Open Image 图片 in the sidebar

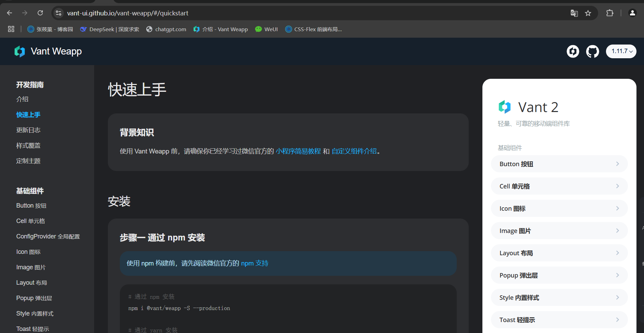[31, 267]
